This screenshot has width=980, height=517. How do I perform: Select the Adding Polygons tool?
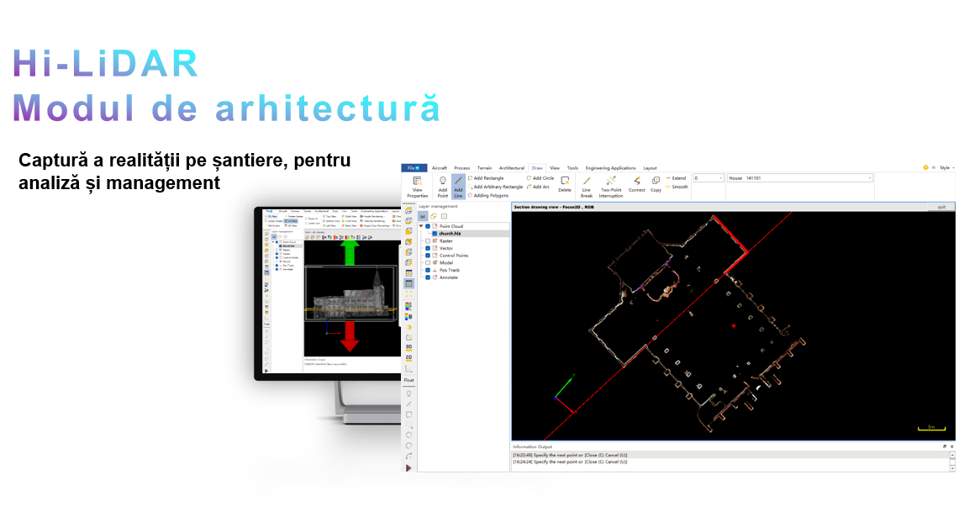[x=489, y=196]
